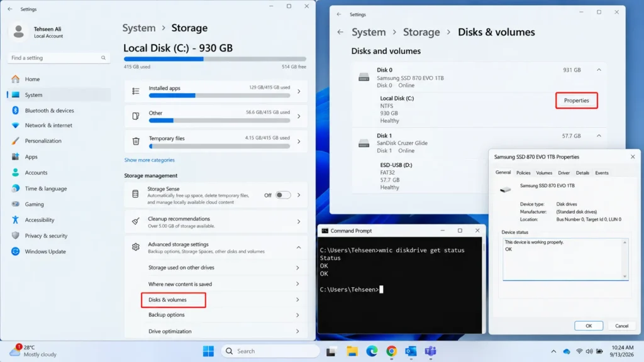
Task: Click the search magnifier in Find a setting
Action: coord(103,58)
